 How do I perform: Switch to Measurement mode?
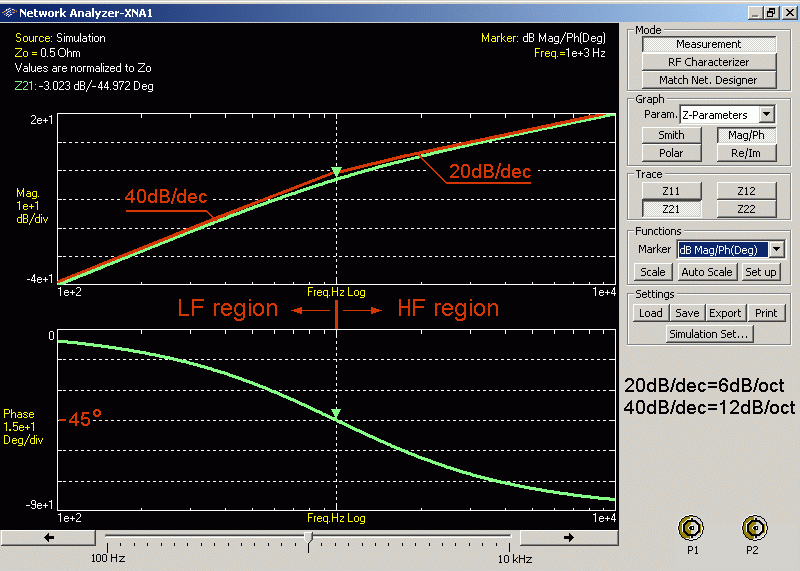(x=708, y=44)
